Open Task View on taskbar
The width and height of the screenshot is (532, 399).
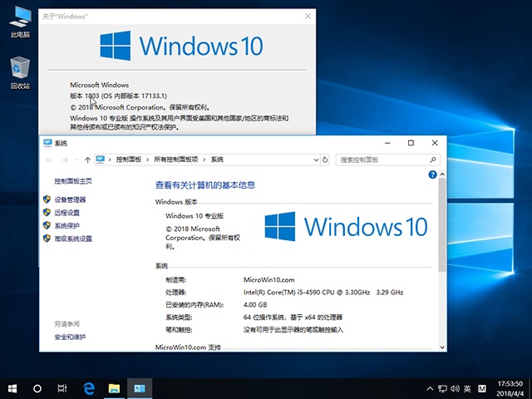click(62, 388)
